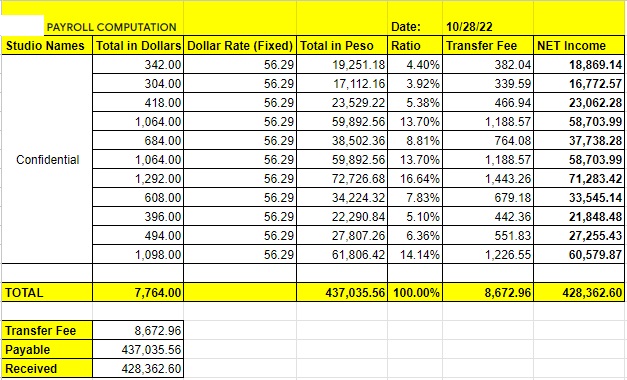Click the net income 33,545.14
This screenshot has width=627, height=380.
point(579,197)
